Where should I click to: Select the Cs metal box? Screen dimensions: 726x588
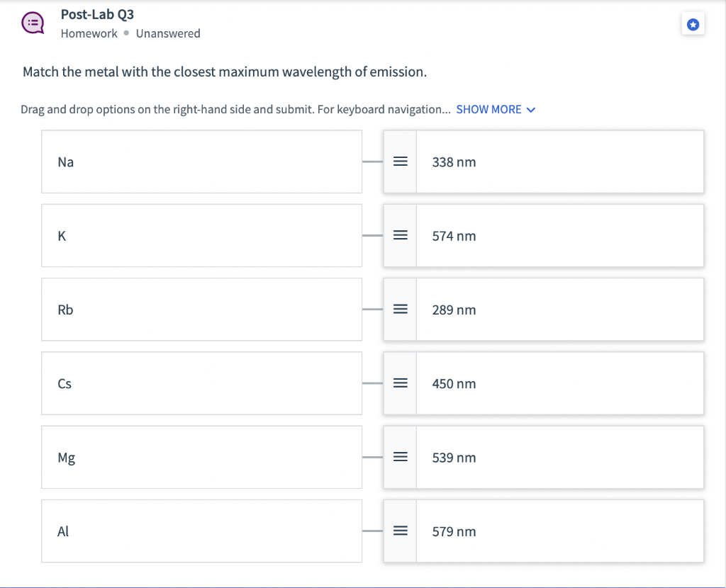click(x=201, y=383)
